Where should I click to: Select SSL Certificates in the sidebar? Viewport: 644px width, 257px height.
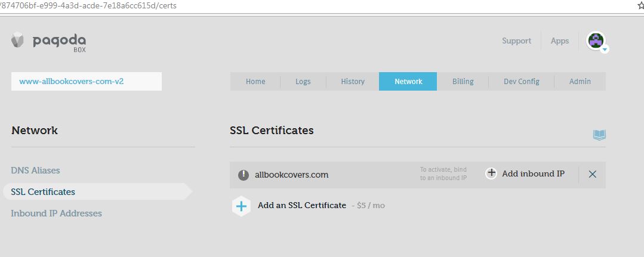coord(97,192)
